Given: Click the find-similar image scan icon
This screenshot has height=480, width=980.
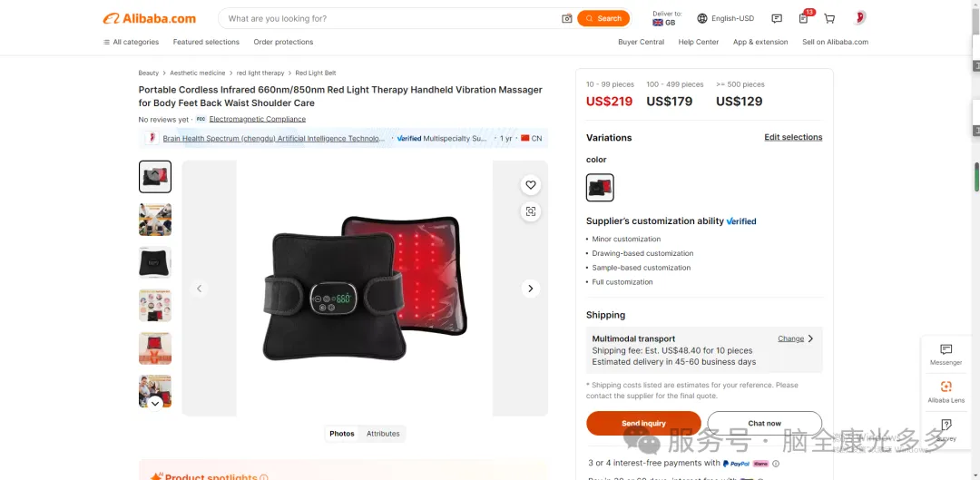Looking at the screenshot, I should pos(531,211).
